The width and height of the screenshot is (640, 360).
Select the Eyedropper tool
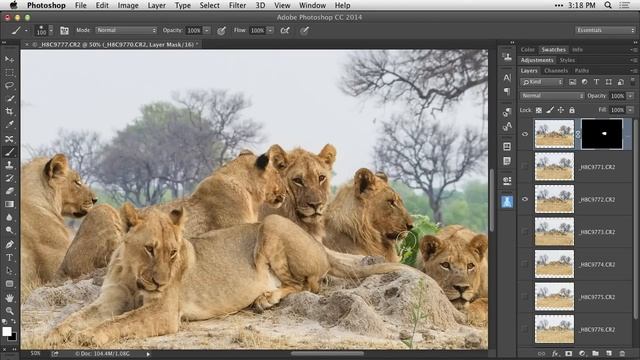point(9,124)
